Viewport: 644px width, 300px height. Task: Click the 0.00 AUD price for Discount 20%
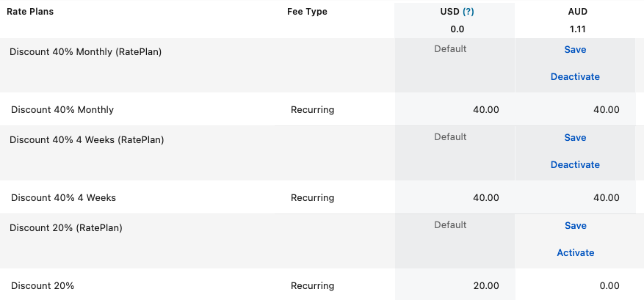pyautogui.click(x=609, y=286)
